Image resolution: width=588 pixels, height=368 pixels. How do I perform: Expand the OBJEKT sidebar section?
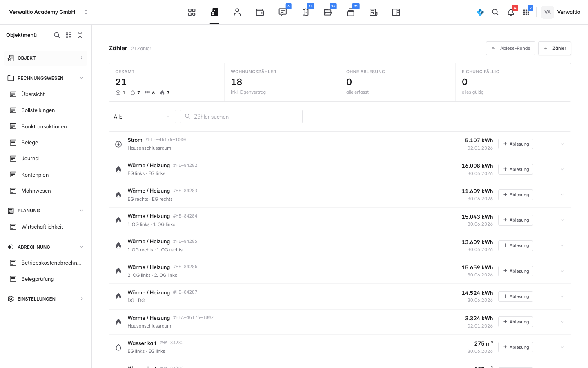point(46,58)
